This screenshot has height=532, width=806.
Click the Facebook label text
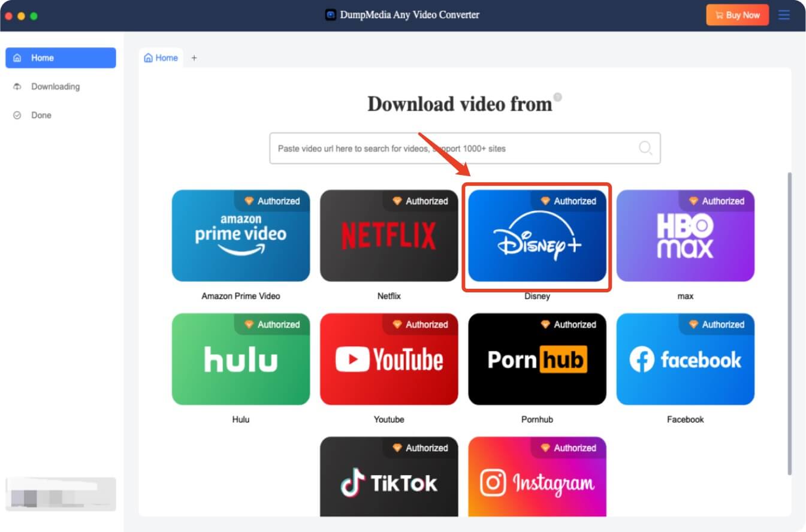[x=685, y=419]
